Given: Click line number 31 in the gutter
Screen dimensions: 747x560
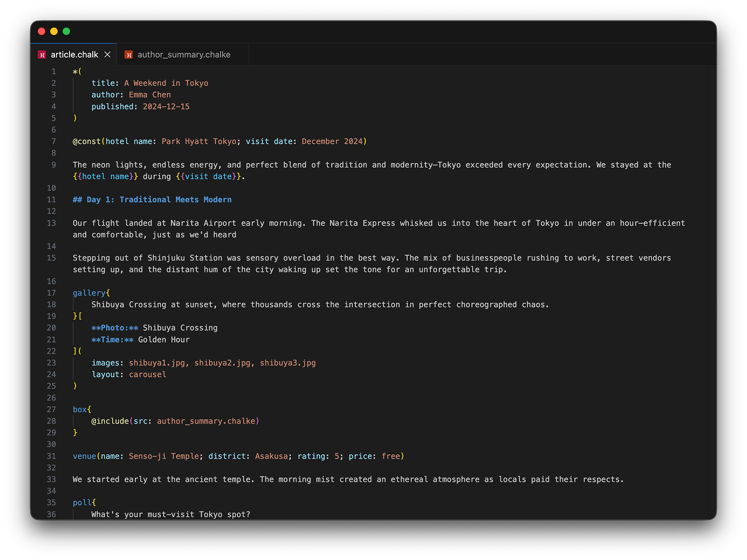Looking at the screenshot, I should click(51, 456).
